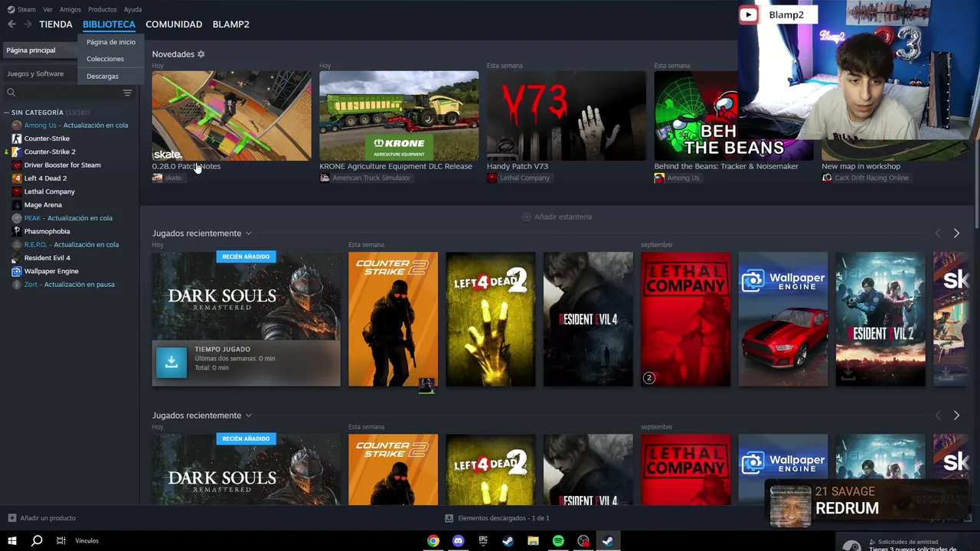Open the Windows Start menu

[12, 541]
